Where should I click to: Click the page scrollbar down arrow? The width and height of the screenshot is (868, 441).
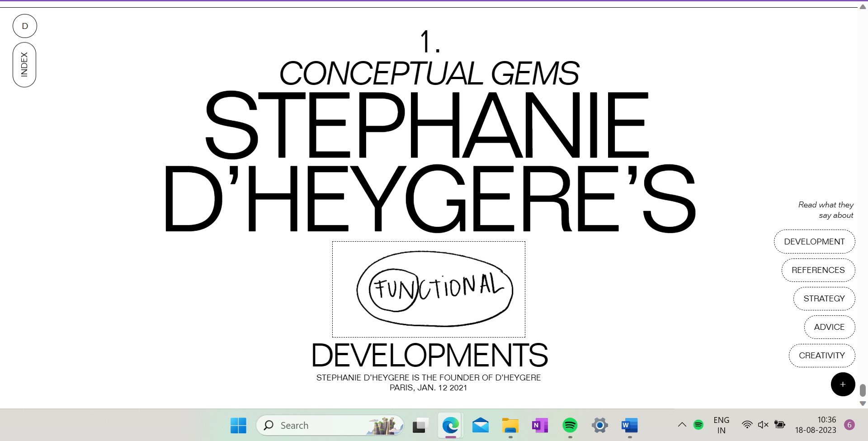pos(863,403)
